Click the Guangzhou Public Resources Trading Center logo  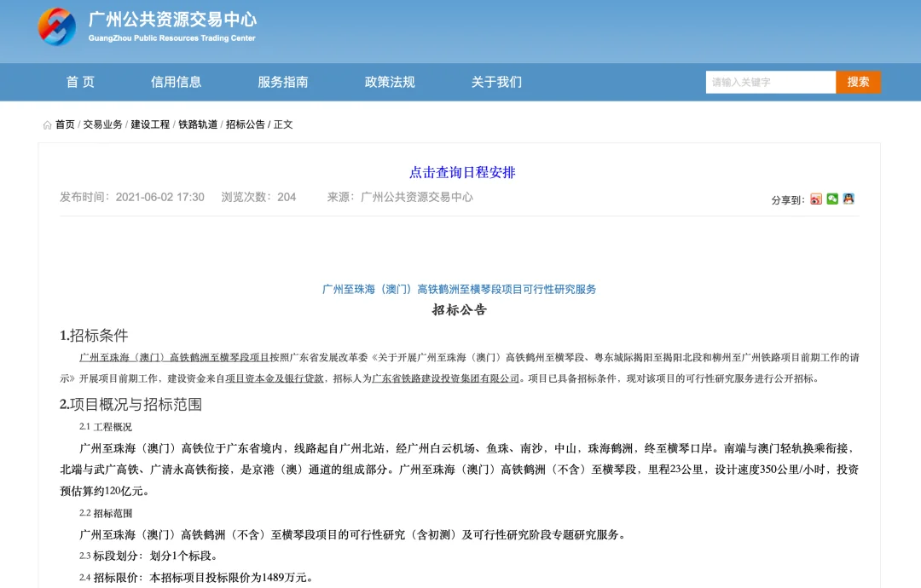click(57, 27)
